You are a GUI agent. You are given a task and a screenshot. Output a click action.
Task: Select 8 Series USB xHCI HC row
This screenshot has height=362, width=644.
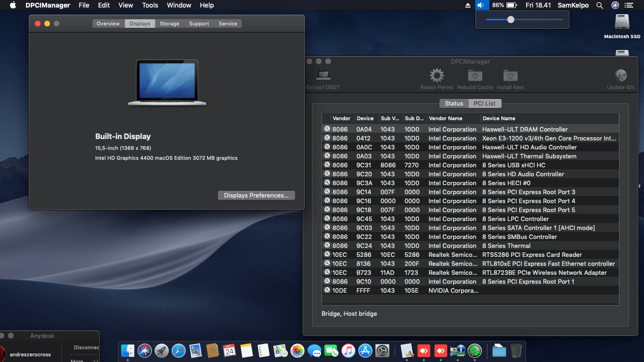point(470,165)
